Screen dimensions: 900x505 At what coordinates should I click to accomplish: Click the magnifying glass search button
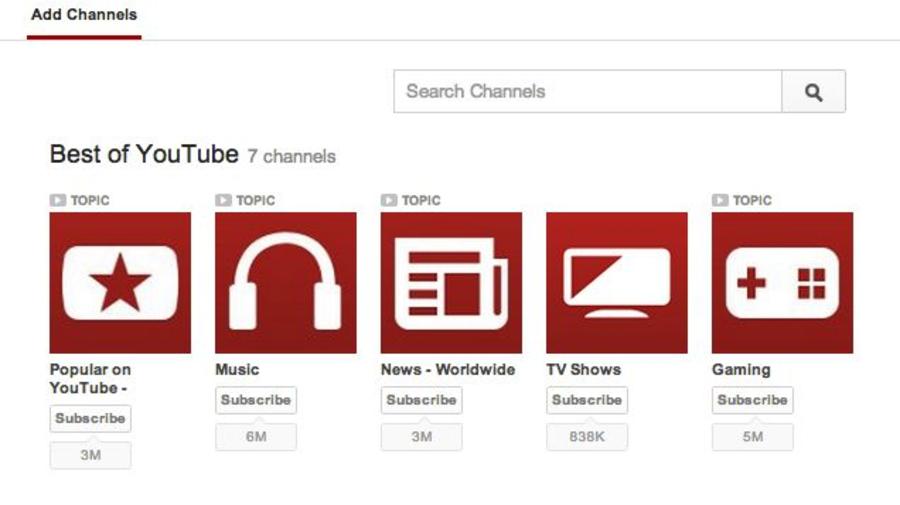813,91
